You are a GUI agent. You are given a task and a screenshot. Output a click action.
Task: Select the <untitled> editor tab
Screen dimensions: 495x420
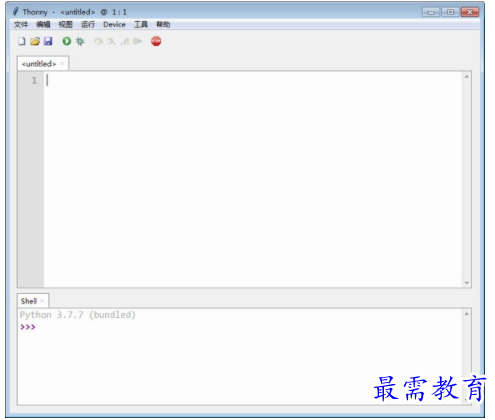39,64
